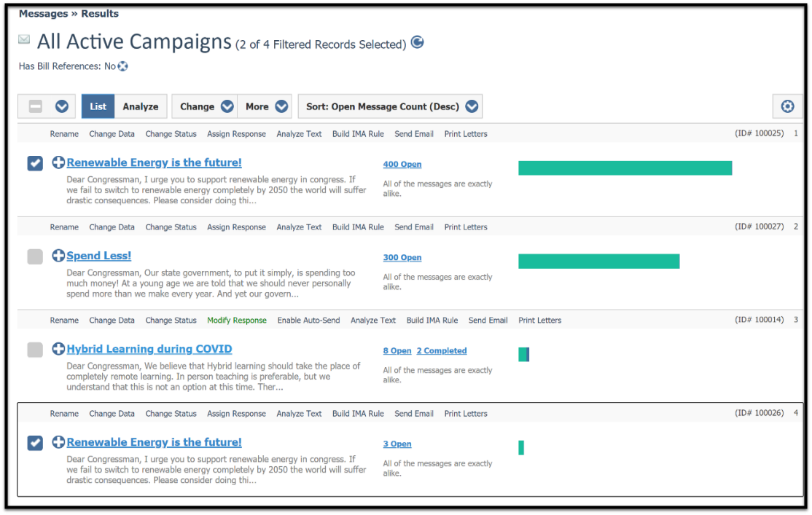Check the Hybrid Learning during COVID checkbox

pyautogui.click(x=35, y=350)
